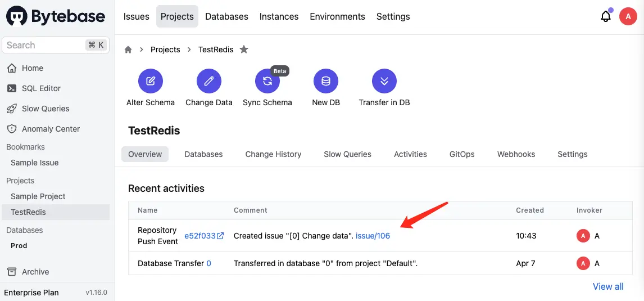Switch to the project Databases tab
644x301 pixels.
[x=203, y=154]
